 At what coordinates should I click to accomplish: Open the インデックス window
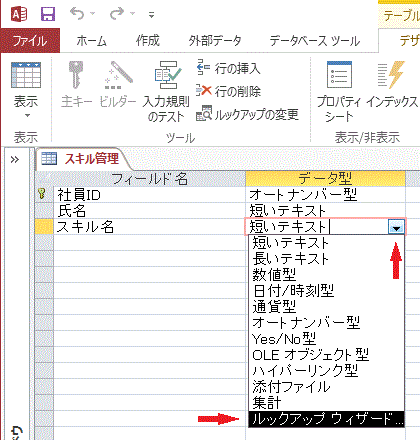392,85
